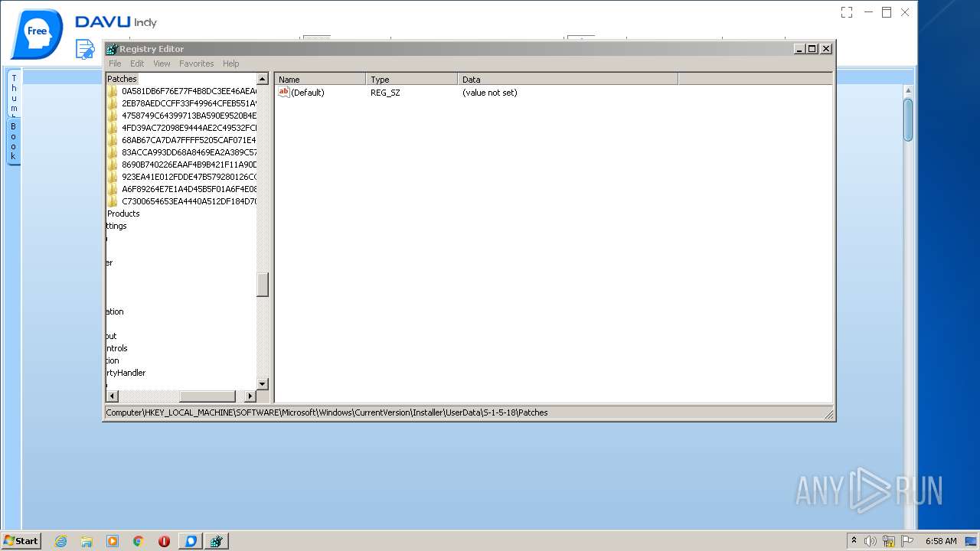Click the DAVU edit document toolbar icon
Image resolution: width=980 pixels, height=551 pixels.
[x=85, y=50]
